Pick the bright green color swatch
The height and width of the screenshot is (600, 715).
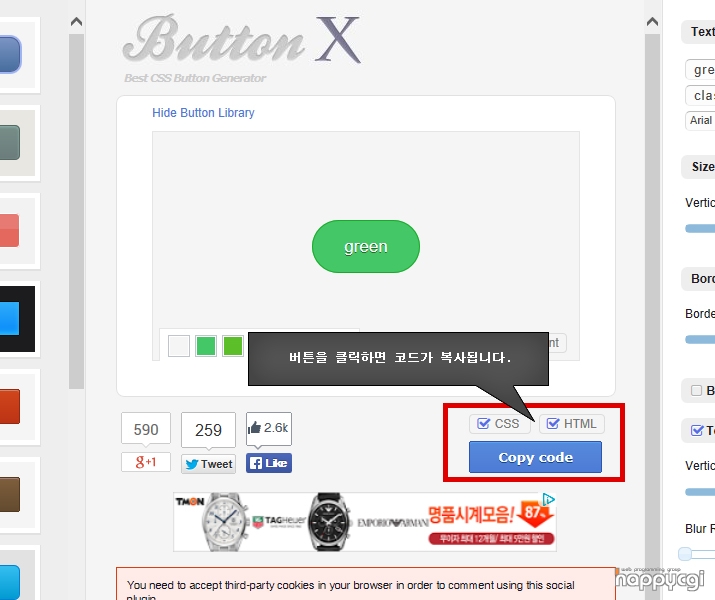(233, 346)
